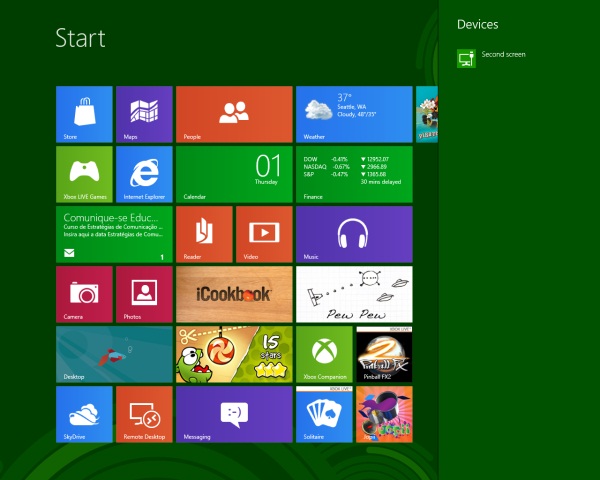Launch the Pew Pew game tile
600x480 pixels.
coord(354,294)
